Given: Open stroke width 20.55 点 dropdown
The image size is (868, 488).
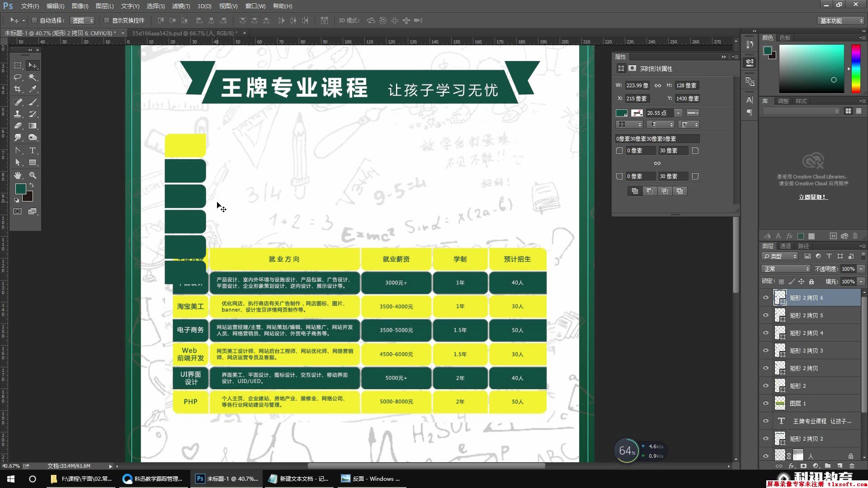Looking at the screenshot, I should pos(678,113).
